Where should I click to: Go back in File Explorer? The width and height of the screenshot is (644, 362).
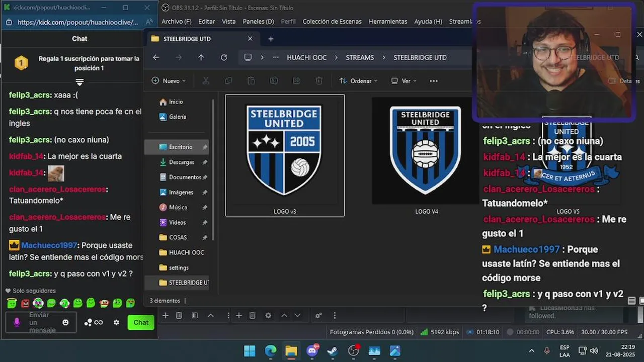(x=156, y=57)
